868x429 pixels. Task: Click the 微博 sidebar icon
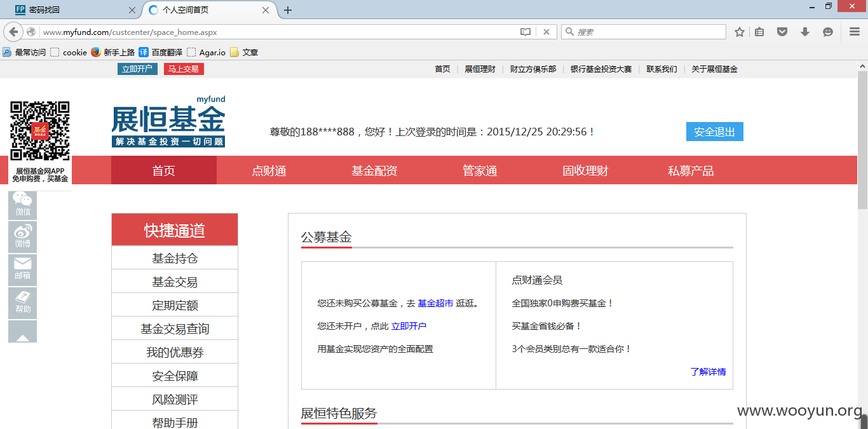pos(22,236)
